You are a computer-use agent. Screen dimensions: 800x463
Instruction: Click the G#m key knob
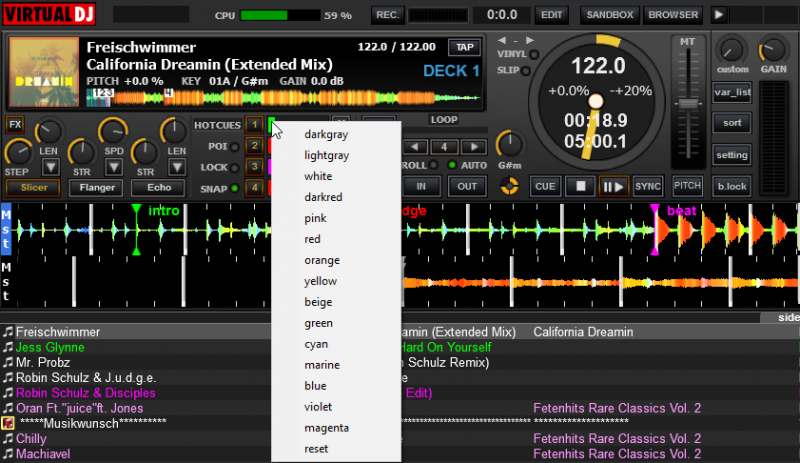pos(510,145)
